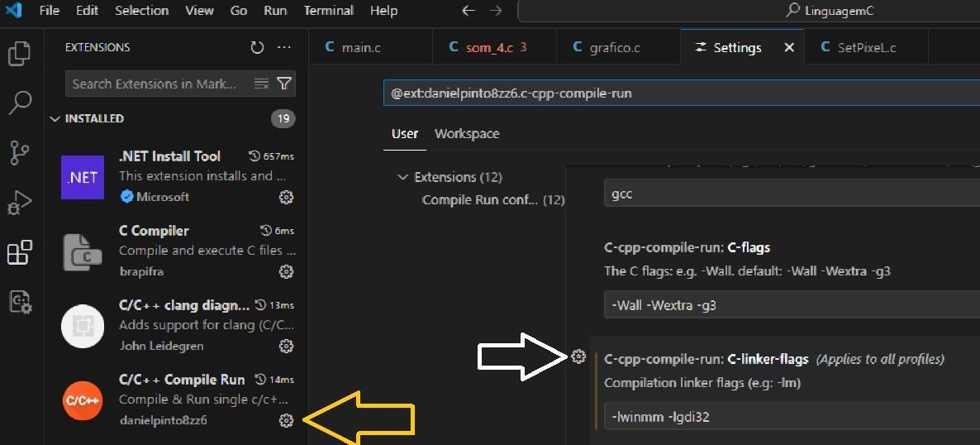Close the Settings tab
980x445 pixels.
click(789, 48)
